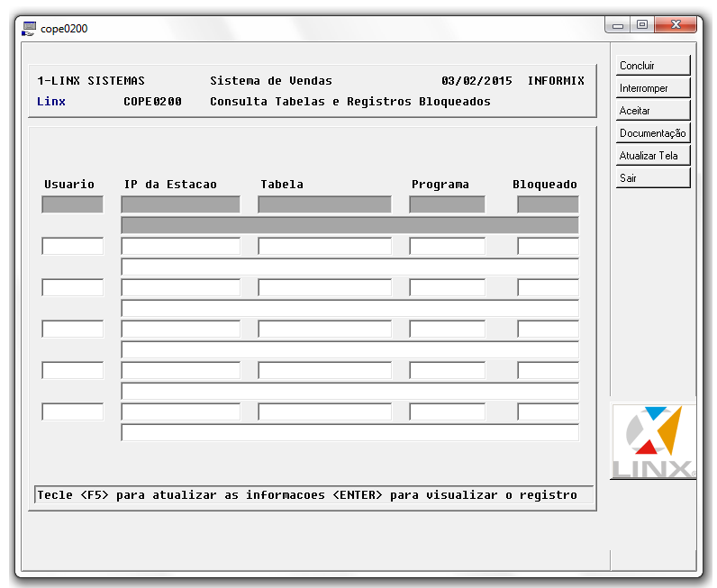Click the Concluir button
This screenshot has height=588, width=717.
(x=652, y=66)
